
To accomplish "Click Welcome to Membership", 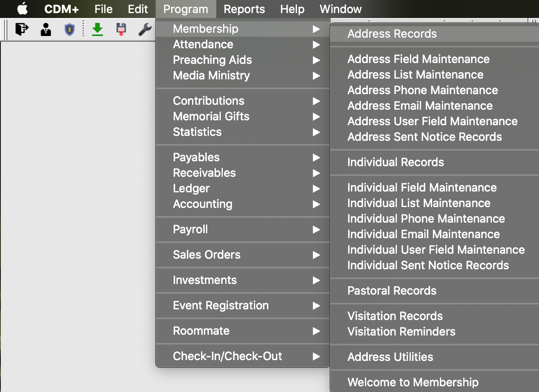I will pyautogui.click(x=412, y=382).
